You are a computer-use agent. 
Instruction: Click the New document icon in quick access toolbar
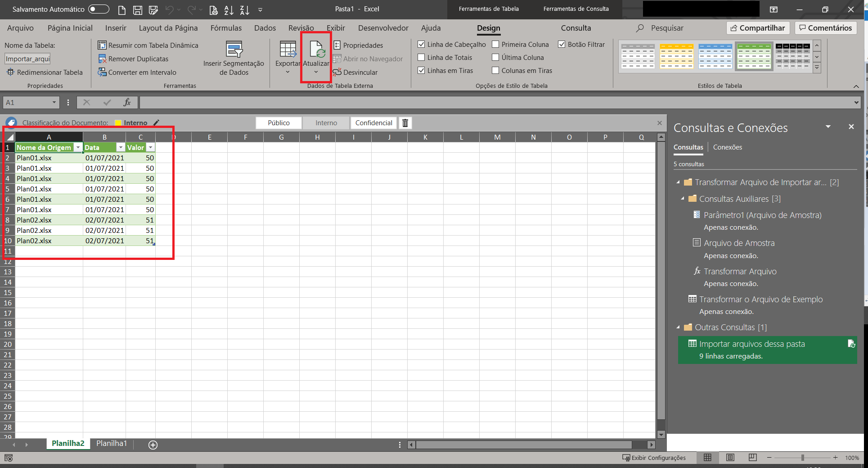coord(121,9)
